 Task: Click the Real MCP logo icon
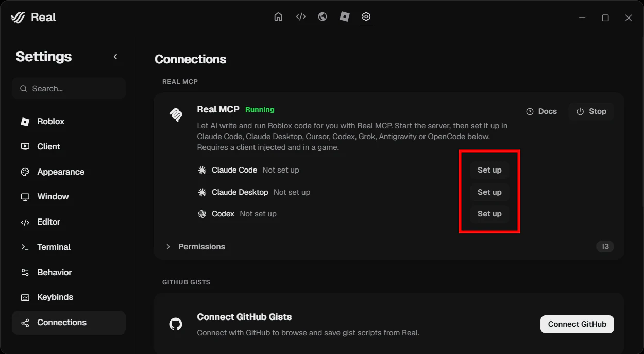pos(176,115)
